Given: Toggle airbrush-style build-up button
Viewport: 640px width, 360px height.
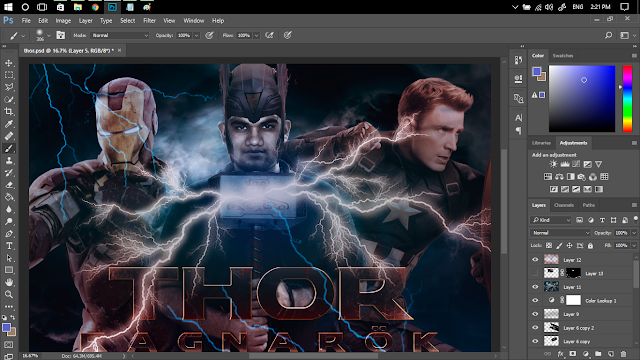Looking at the screenshot, I should coord(269,36).
